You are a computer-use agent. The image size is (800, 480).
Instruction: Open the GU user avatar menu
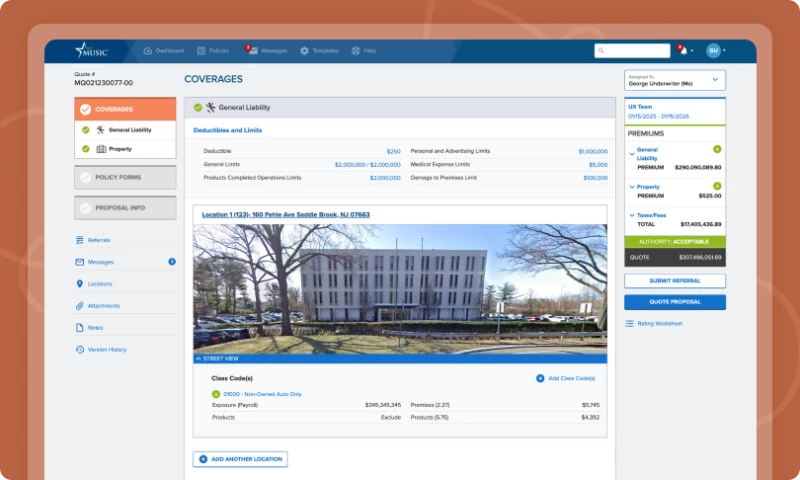click(x=714, y=50)
